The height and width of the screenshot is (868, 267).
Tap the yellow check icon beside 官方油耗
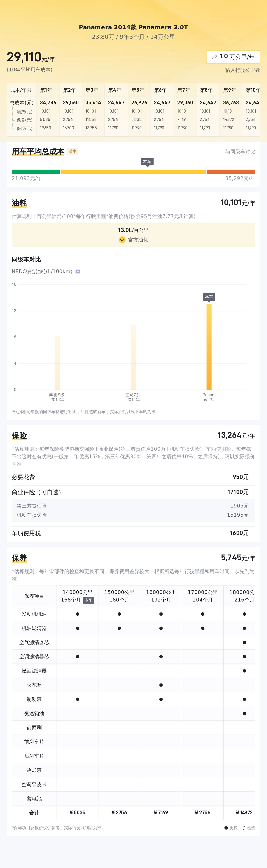pos(122,240)
